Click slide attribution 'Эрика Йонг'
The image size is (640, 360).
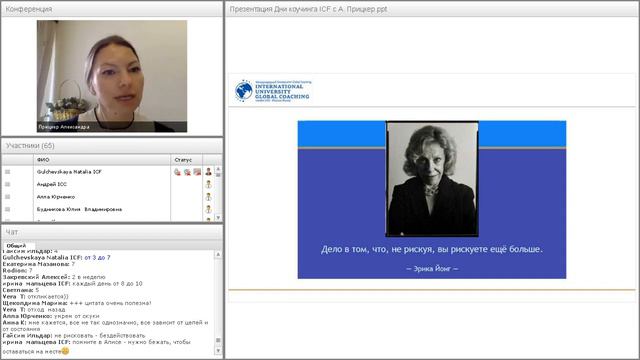click(432, 269)
